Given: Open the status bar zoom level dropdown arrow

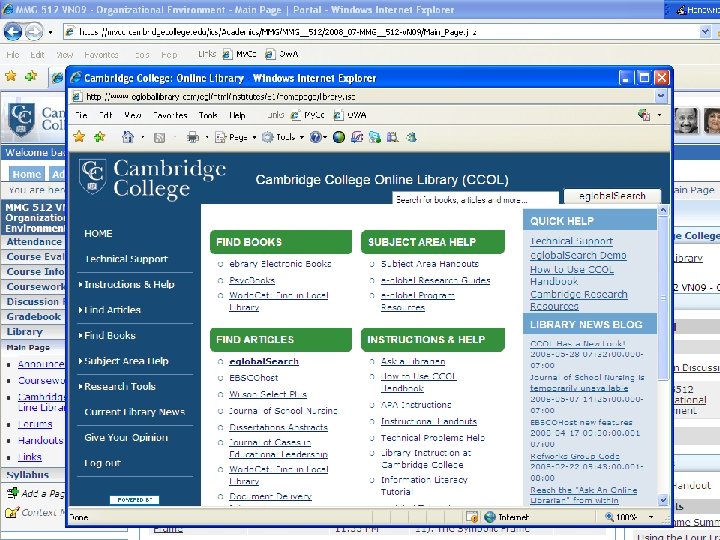Looking at the screenshot, I should pyautogui.click(x=651, y=517).
